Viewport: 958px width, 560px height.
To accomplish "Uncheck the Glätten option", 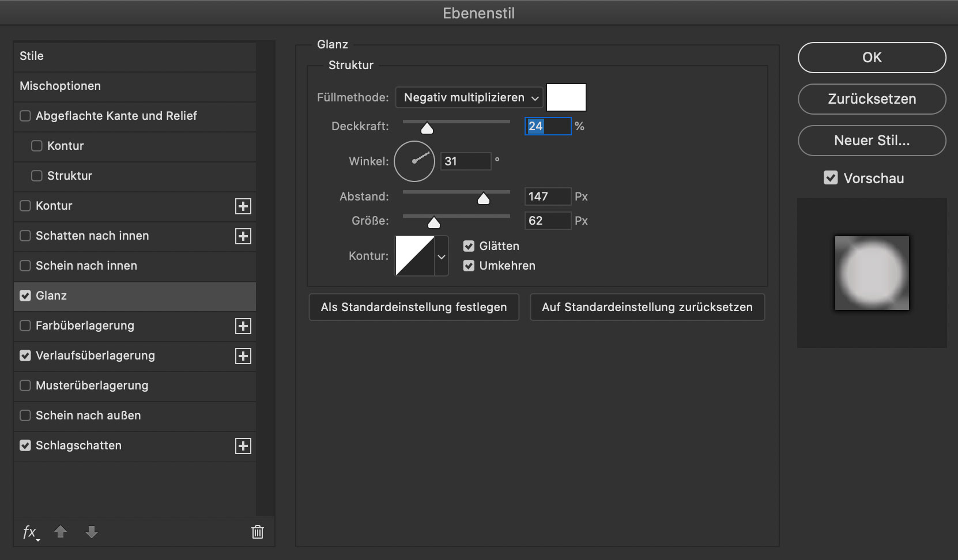I will [x=469, y=246].
